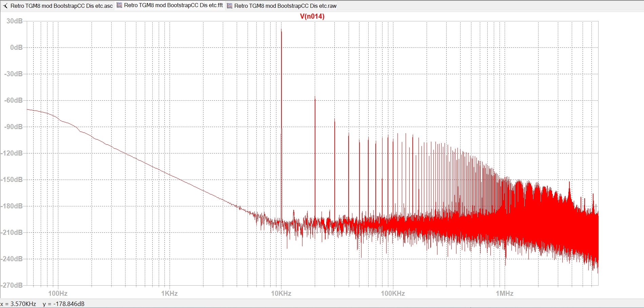The height and width of the screenshot is (308, 644).
Task: Click the -30dB vertical axis label
Action: point(13,74)
